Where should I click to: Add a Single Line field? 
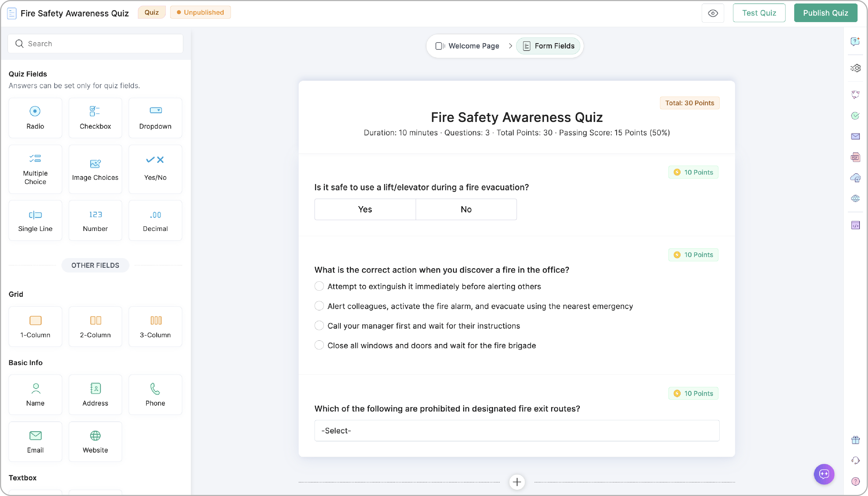(35, 220)
